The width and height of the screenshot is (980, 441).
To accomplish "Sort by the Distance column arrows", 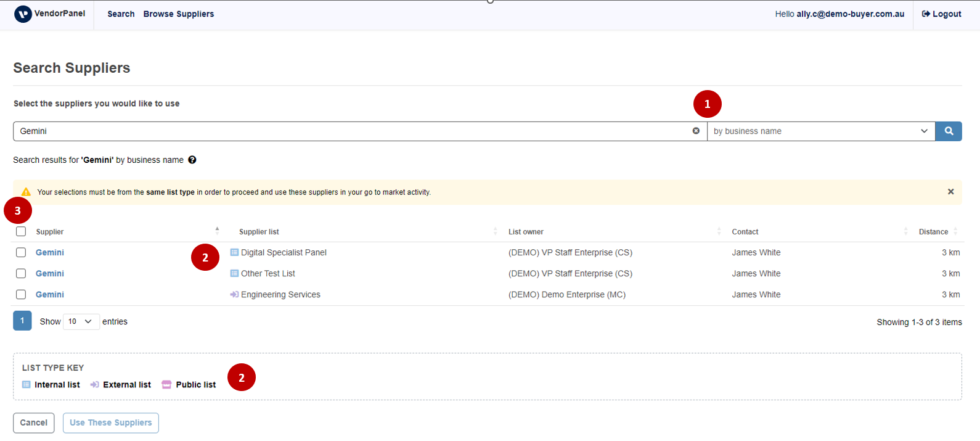I will click(955, 231).
